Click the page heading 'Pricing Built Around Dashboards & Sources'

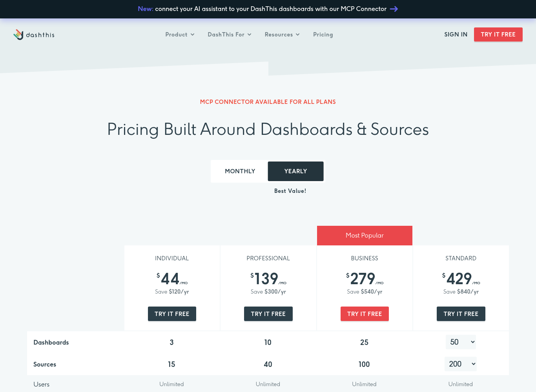268,129
